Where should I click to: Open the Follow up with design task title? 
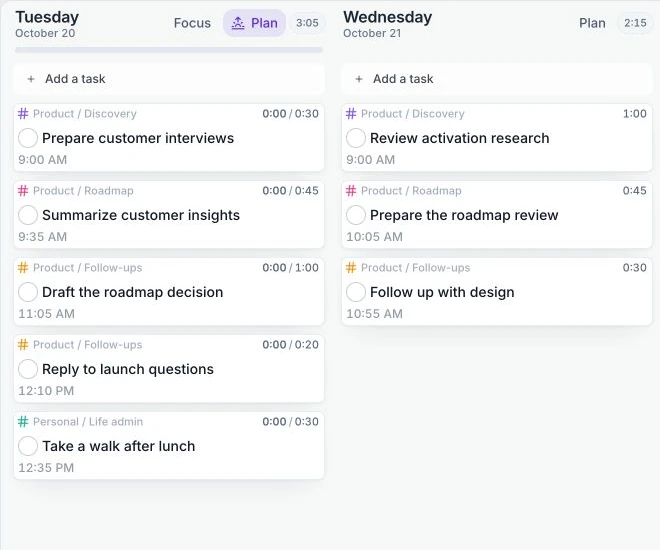click(x=442, y=292)
